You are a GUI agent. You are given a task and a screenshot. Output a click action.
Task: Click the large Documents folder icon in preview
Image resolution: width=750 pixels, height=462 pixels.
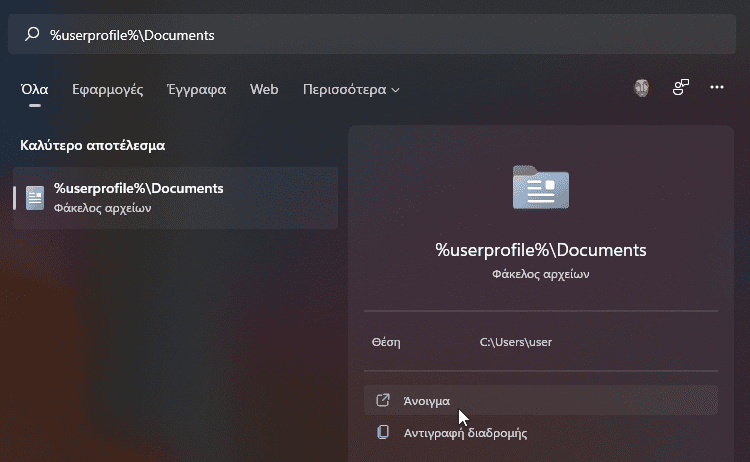[541, 187]
